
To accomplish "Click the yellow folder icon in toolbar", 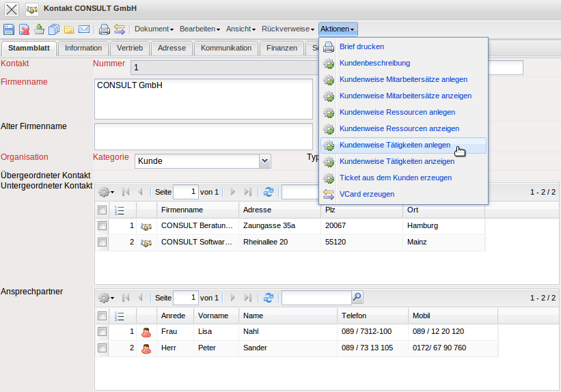I will [x=69, y=29].
